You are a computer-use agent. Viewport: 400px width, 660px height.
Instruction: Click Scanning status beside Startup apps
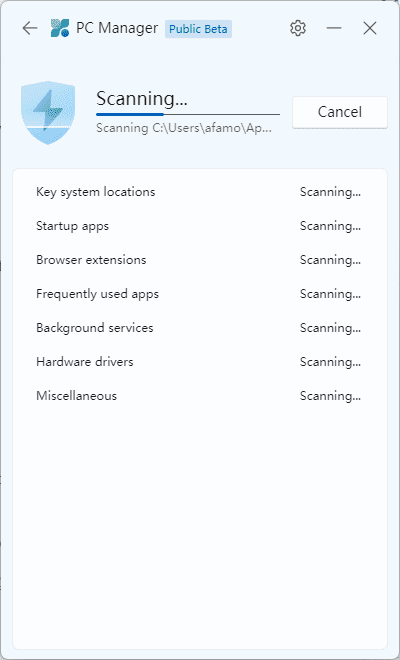tap(330, 226)
